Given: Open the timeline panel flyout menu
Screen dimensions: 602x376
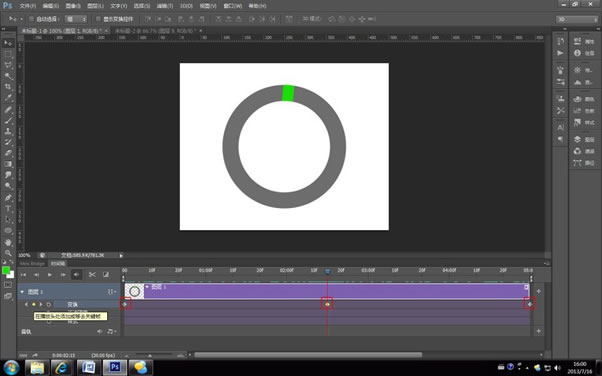Looking at the screenshot, I should pyautogui.click(x=547, y=263).
